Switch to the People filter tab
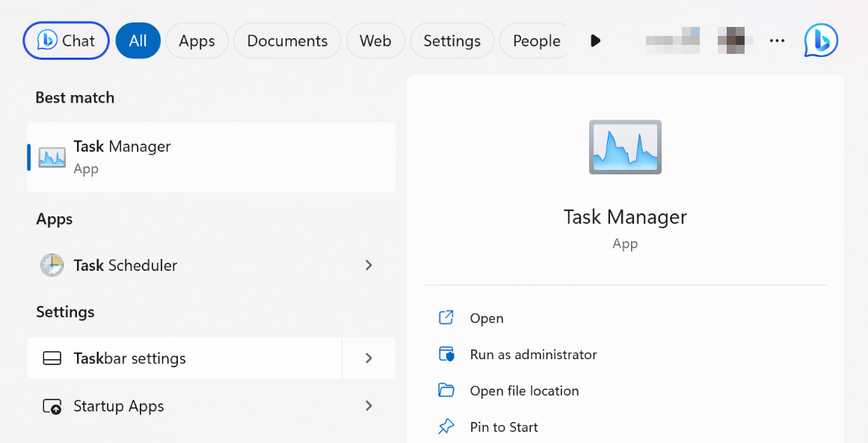This screenshot has width=868, height=443. pos(535,40)
